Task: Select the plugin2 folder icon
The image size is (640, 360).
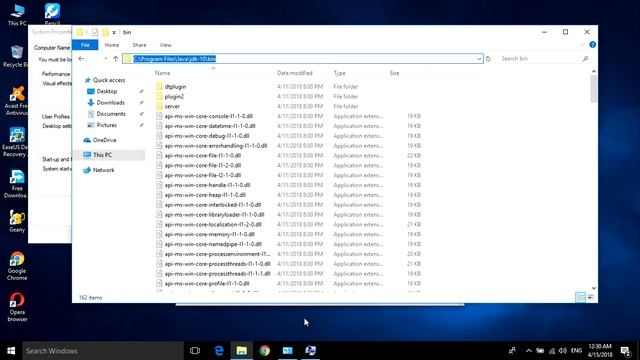Action: (159, 96)
